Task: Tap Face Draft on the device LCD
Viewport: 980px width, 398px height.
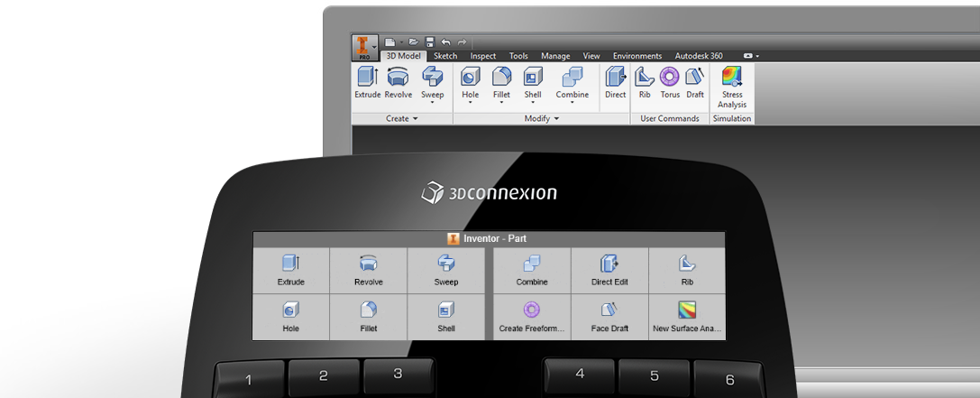Action: tap(609, 317)
